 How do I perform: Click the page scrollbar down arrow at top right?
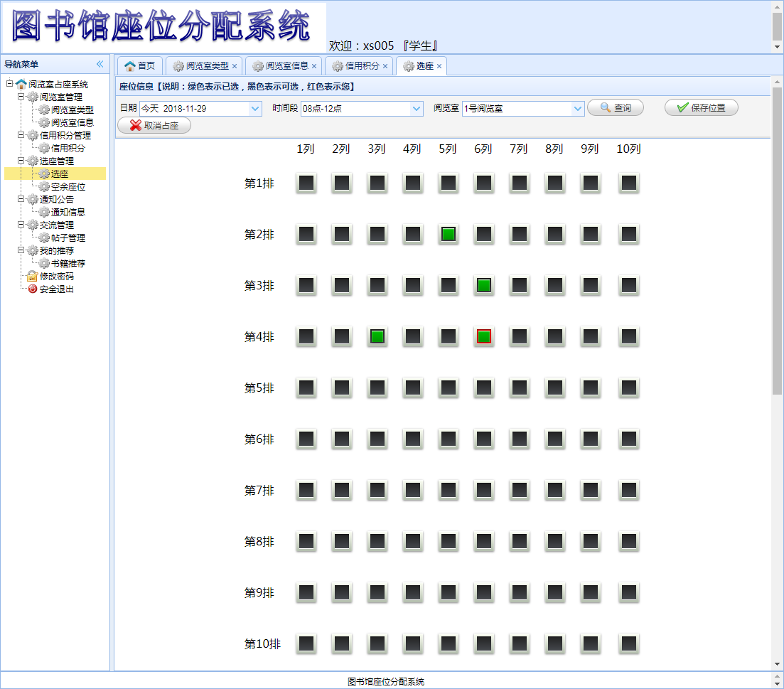[776, 47]
